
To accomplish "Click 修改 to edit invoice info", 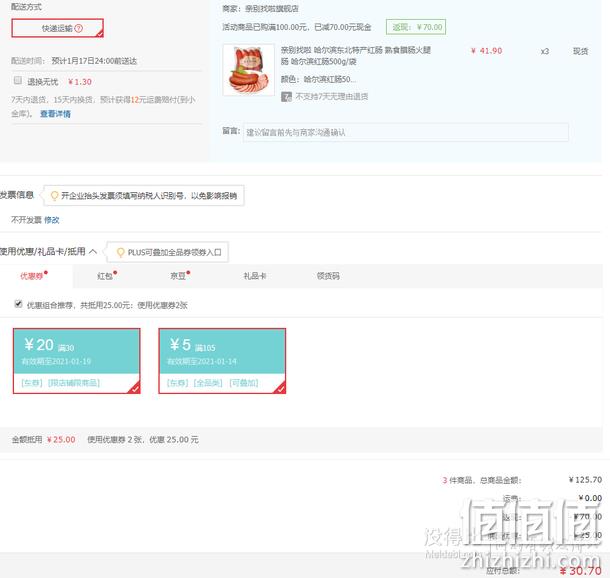I will point(52,220).
